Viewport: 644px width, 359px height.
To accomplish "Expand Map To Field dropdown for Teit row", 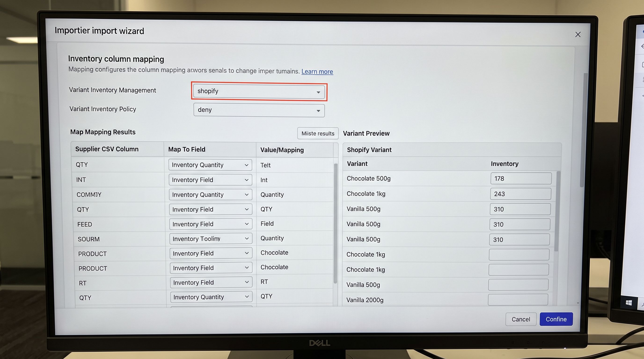I will coord(210,165).
